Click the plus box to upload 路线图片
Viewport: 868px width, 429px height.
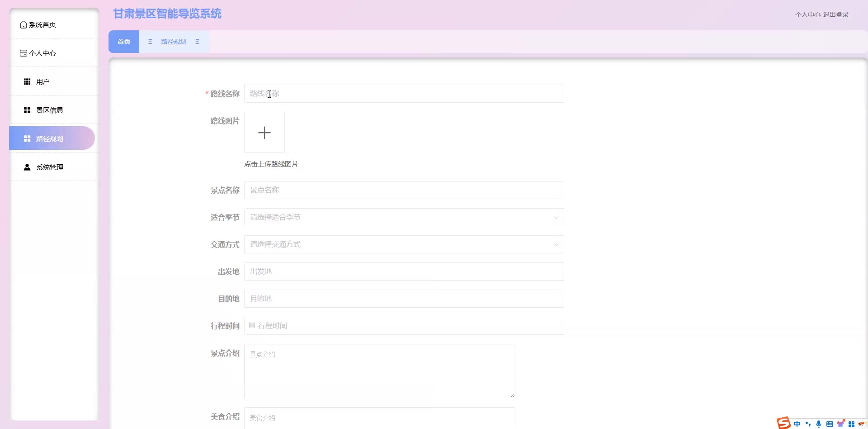pos(264,132)
